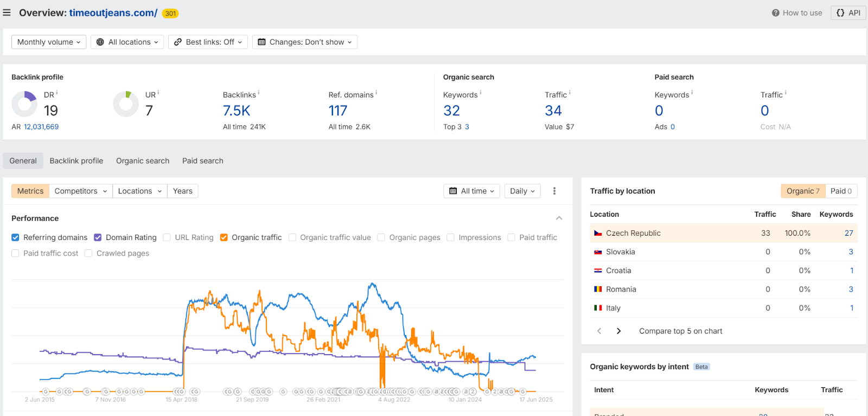Enable the URL Rating checkbox

coord(167,237)
